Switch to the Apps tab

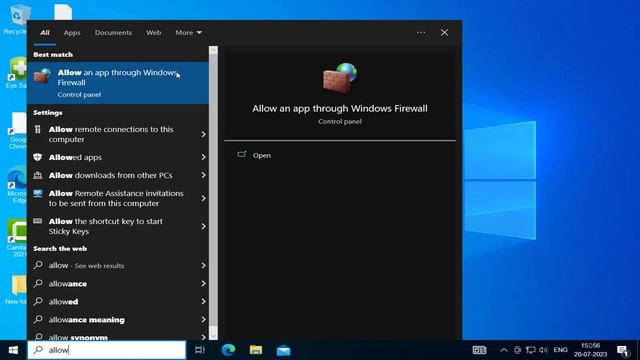pyautogui.click(x=72, y=33)
